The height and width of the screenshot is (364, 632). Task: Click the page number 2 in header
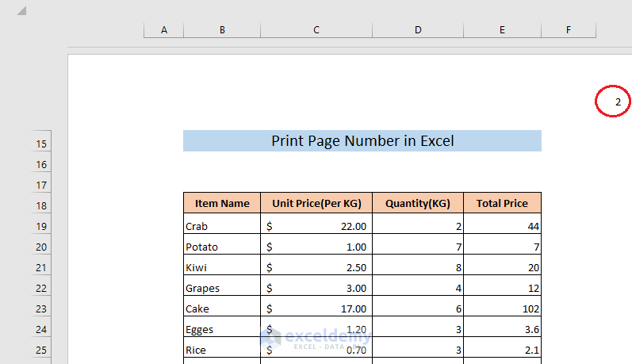(618, 102)
